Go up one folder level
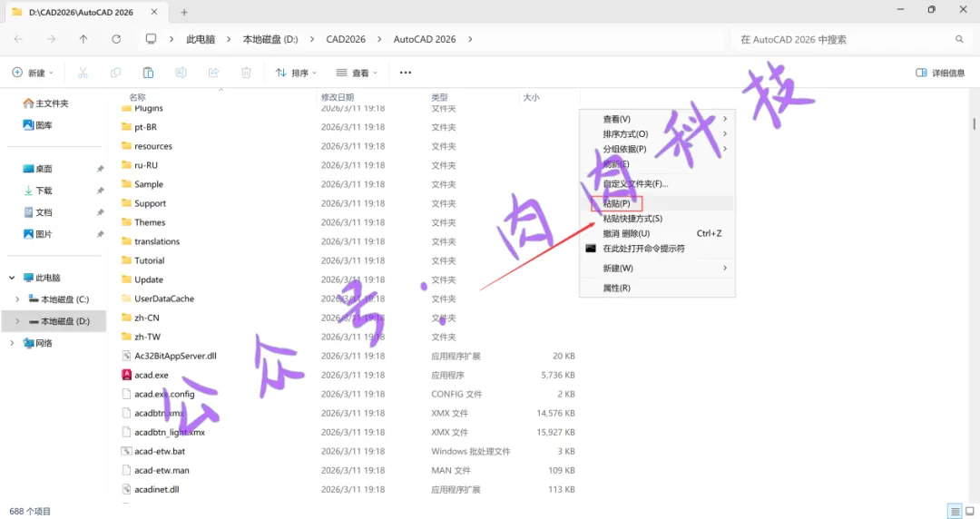Screen dimensions: 980x519 83,39
